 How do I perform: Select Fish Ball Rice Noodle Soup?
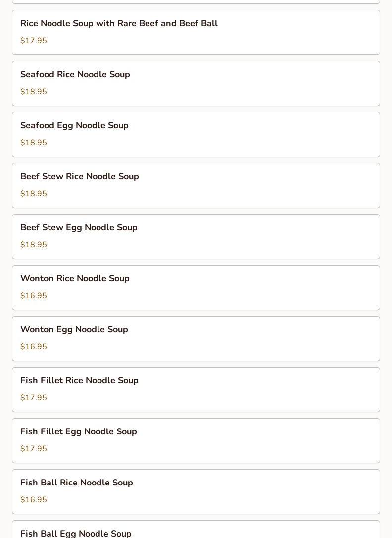[77, 483]
